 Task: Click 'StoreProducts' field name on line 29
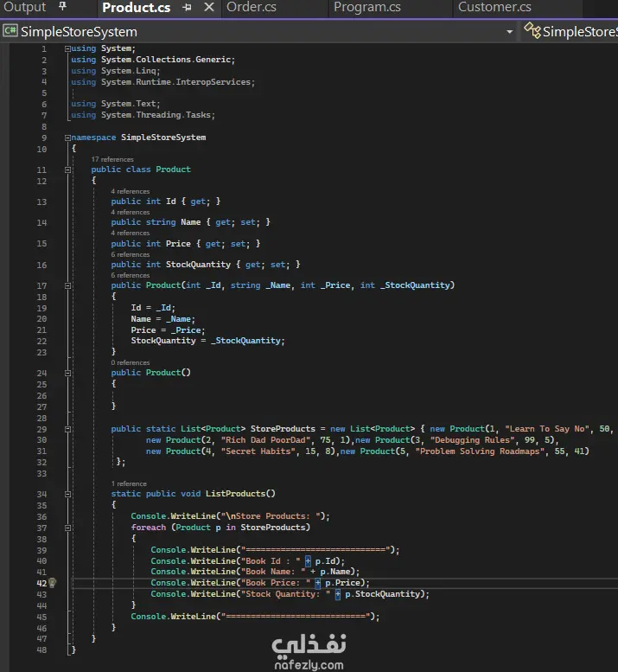pyautogui.click(x=283, y=429)
